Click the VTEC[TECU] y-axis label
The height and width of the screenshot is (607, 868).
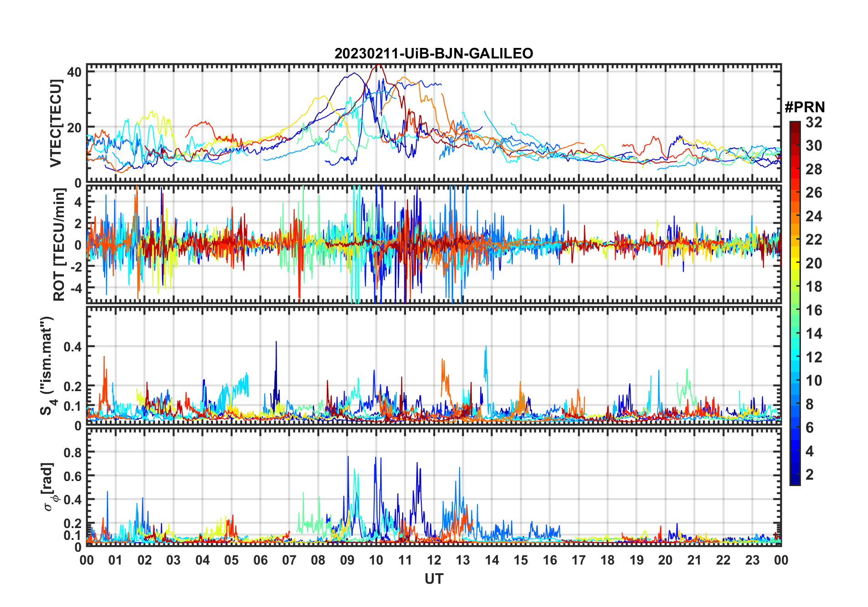tap(56, 123)
